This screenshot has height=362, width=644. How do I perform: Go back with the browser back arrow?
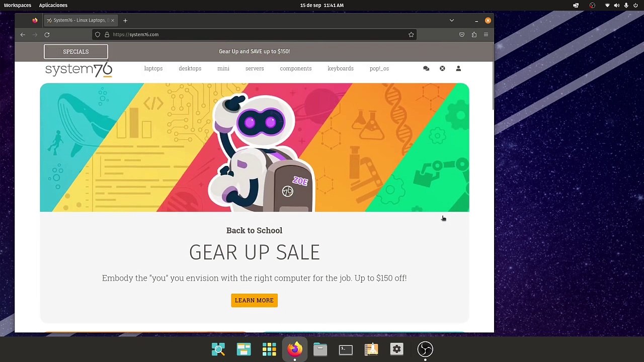[23, 35]
